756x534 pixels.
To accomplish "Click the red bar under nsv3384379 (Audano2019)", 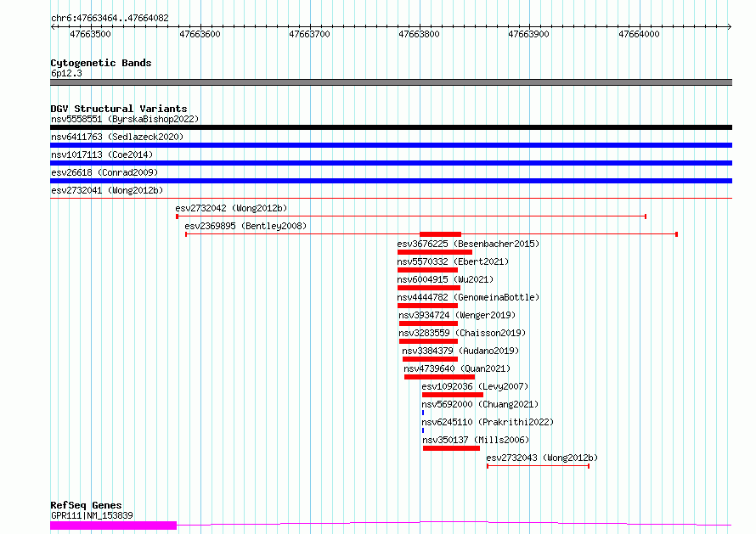I will click(430, 359).
